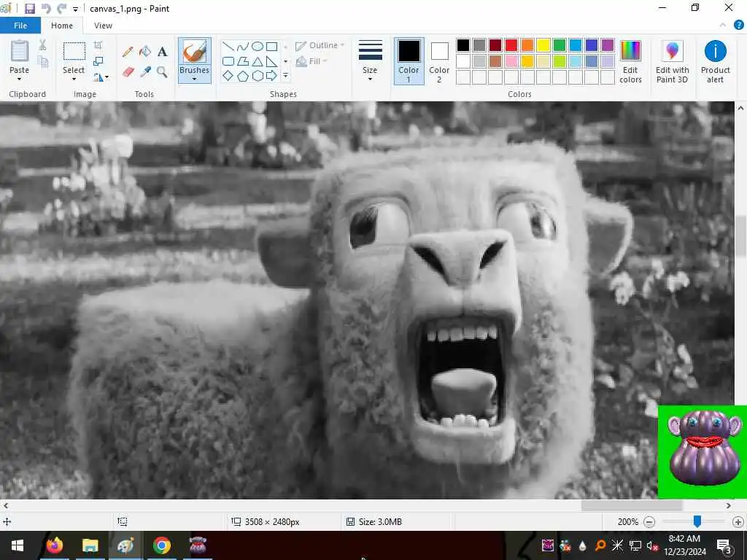This screenshot has width=747, height=560.
Task: Click the horizontal scrollbar left arrow
Action: (6, 506)
